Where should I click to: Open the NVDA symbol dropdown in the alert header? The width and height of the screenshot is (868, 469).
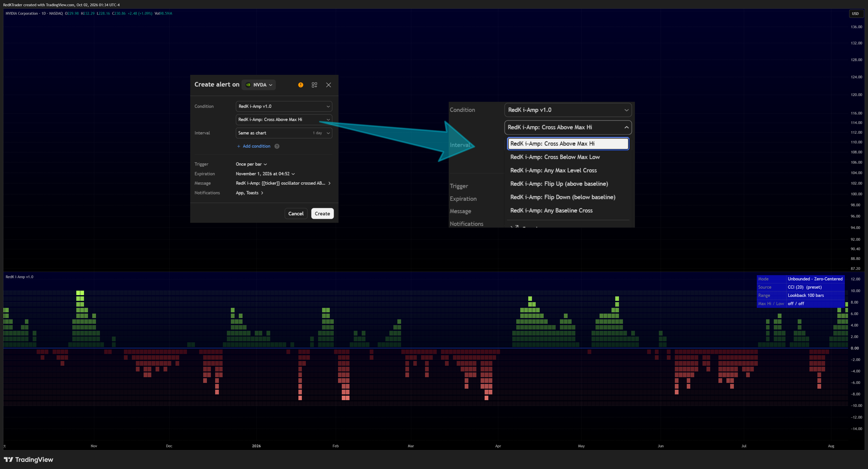point(259,85)
